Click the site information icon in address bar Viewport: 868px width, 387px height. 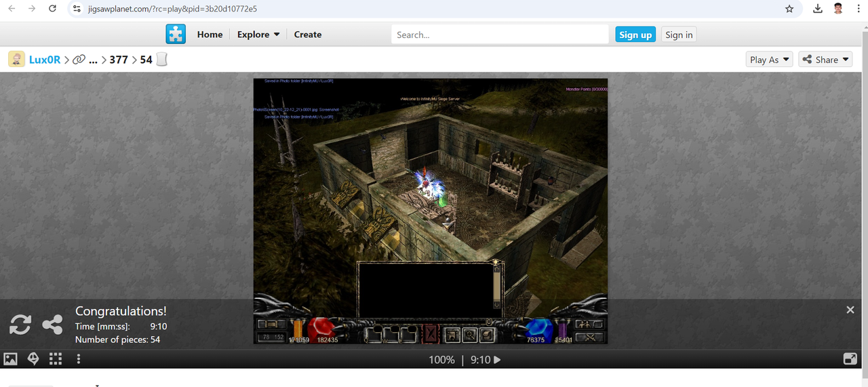[x=77, y=9]
